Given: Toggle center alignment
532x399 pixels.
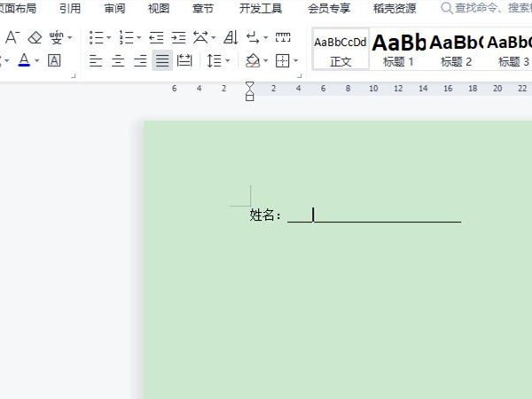Looking at the screenshot, I should point(117,60).
